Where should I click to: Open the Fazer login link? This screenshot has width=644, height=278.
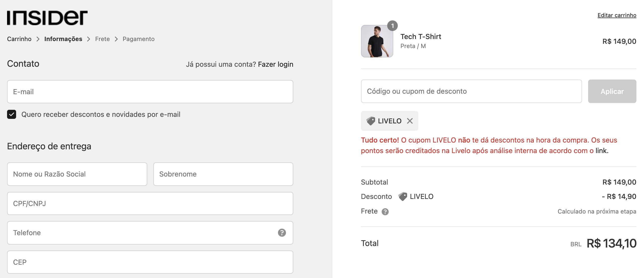[275, 64]
